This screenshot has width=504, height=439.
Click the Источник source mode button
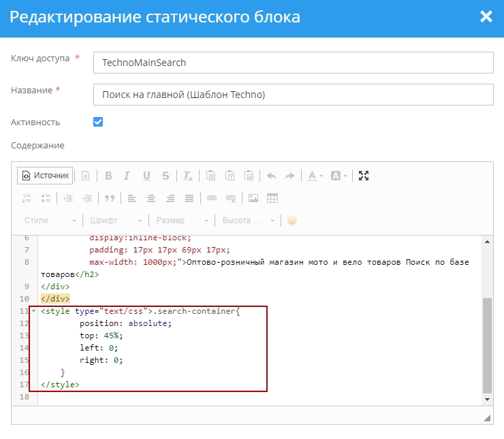coord(46,176)
